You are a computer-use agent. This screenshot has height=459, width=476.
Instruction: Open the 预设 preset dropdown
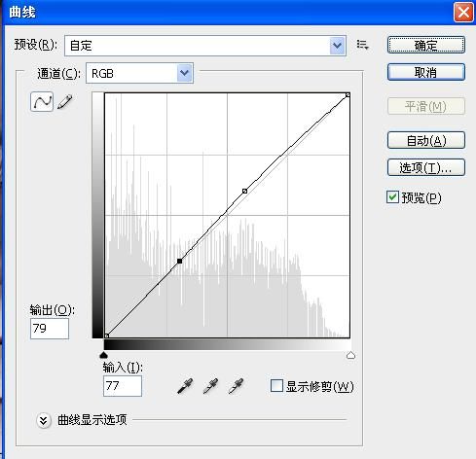[205, 46]
